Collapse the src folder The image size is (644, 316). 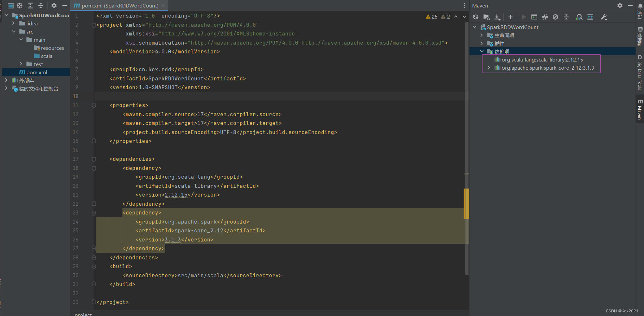tap(13, 31)
